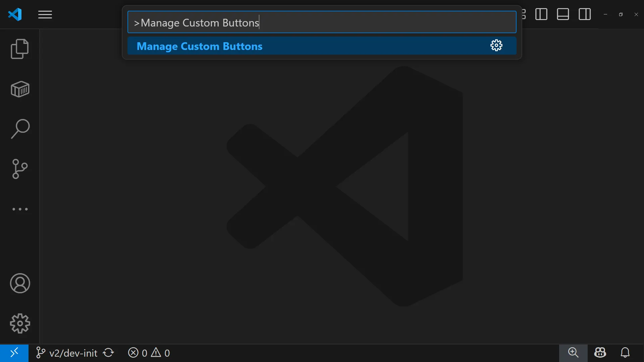Image resolution: width=644 pixels, height=362 pixels.
Task: Synchronize changes icon in status bar
Action: 109,353
